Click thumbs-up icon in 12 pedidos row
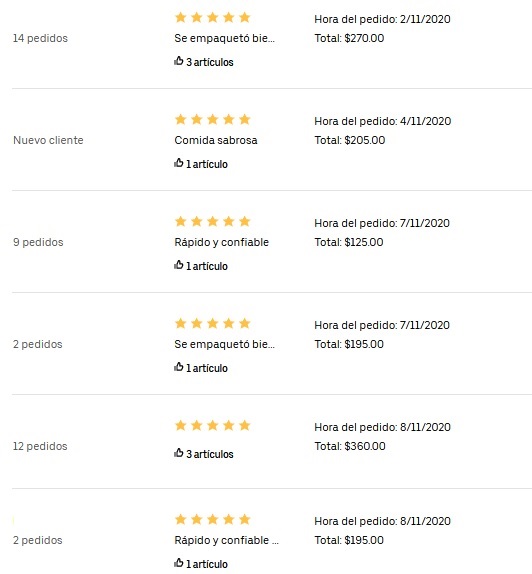This screenshot has width=532, height=574. click(178, 453)
